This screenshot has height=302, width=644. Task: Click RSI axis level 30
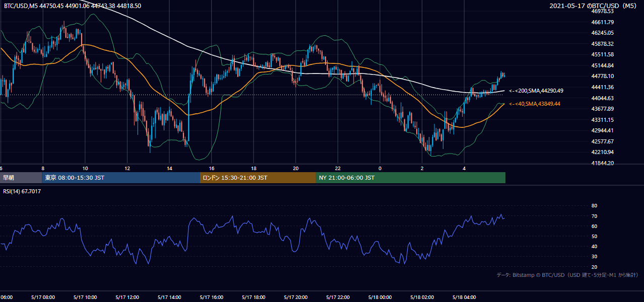pos(594,257)
